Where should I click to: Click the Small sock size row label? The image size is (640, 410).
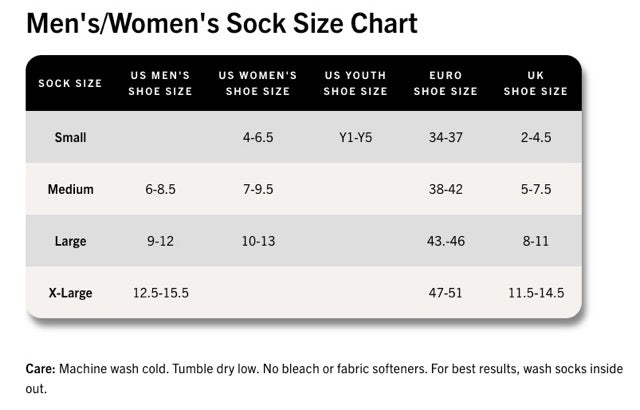point(70,137)
